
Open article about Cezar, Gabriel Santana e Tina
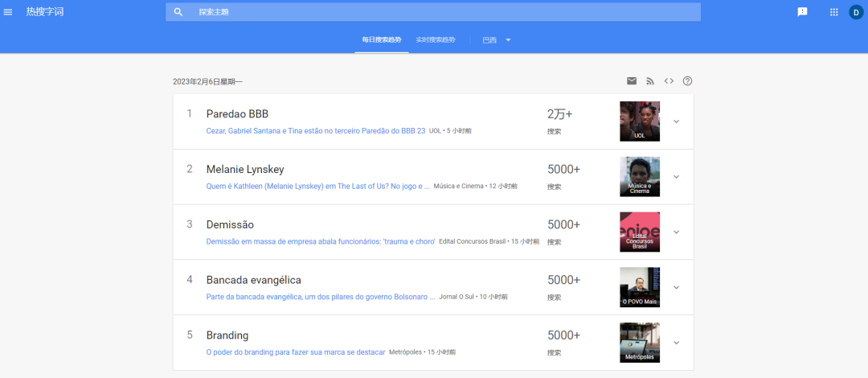pos(316,131)
